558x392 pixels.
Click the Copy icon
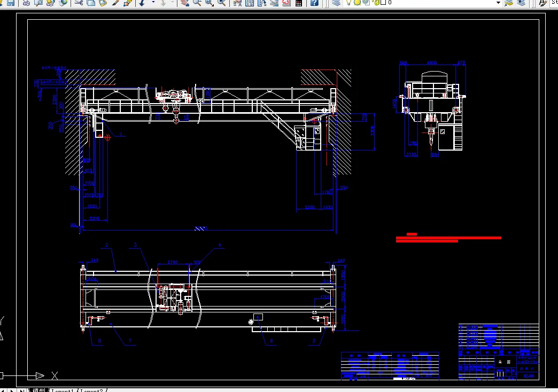click(91, 3)
